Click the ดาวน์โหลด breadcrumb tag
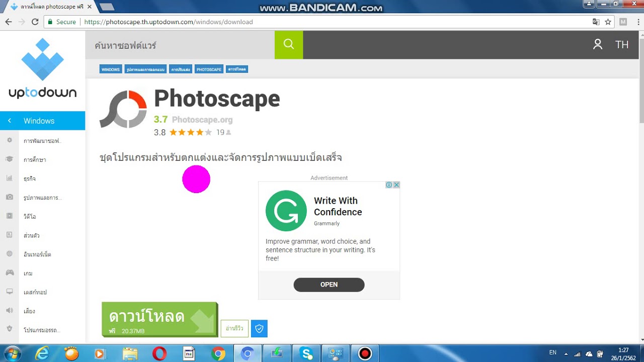 pos(237,69)
